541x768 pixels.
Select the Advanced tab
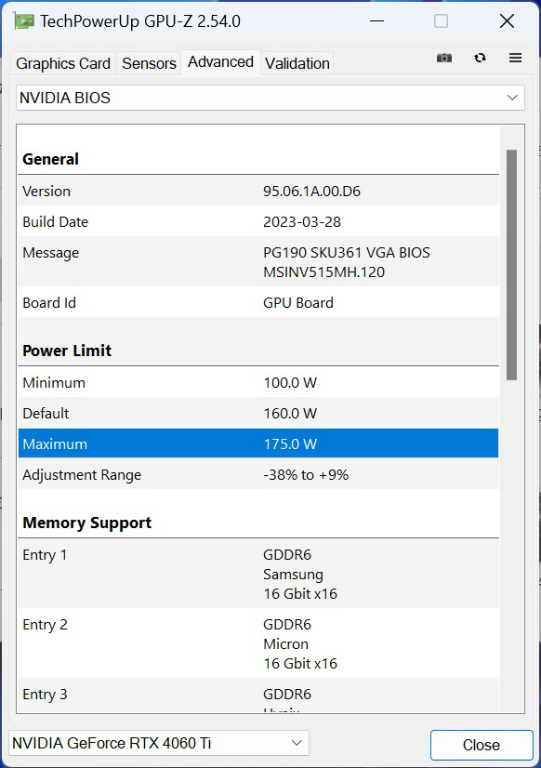tap(220, 62)
